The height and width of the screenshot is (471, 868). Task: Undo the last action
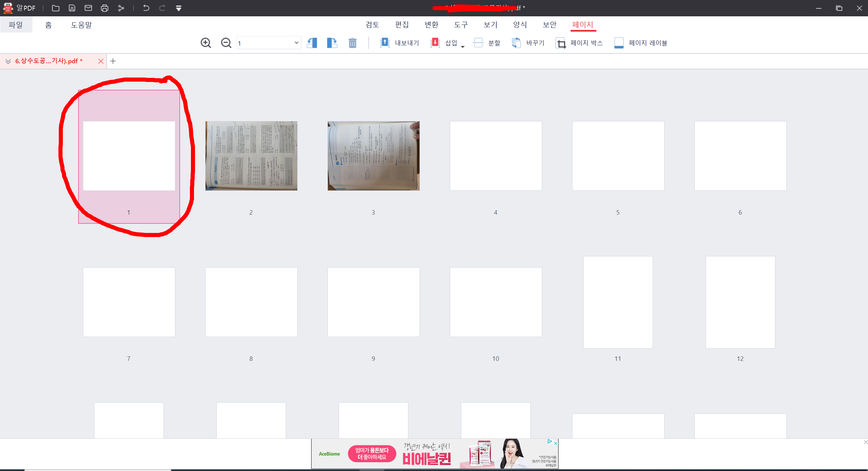(146, 8)
